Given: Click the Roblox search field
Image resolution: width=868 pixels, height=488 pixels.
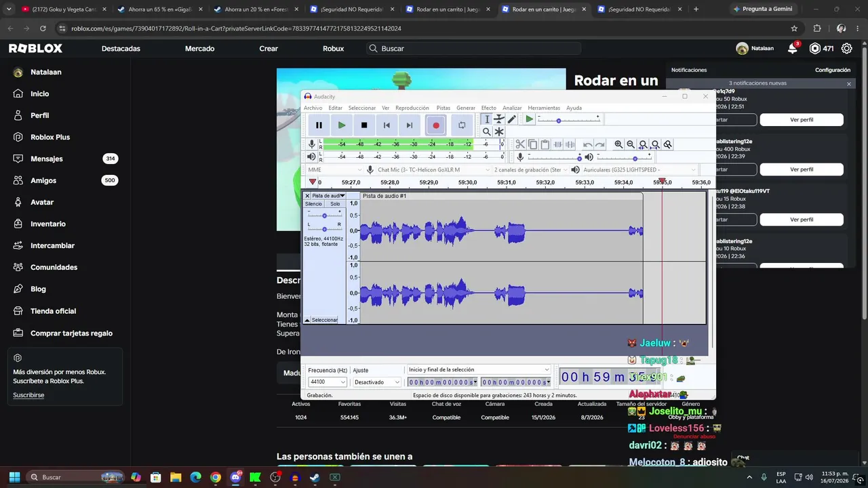Looking at the screenshot, I should point(473,49).
